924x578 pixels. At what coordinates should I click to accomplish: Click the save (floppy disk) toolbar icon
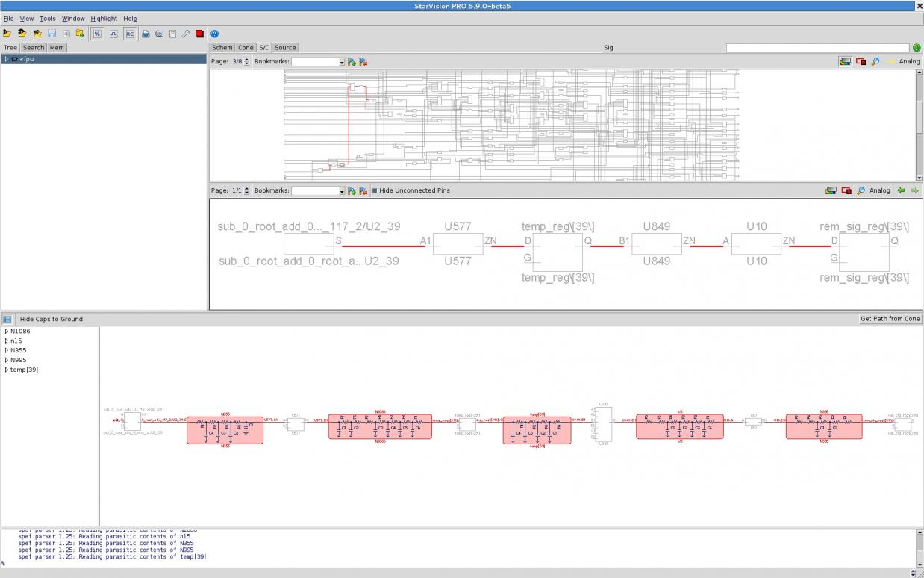pos(51,34)
